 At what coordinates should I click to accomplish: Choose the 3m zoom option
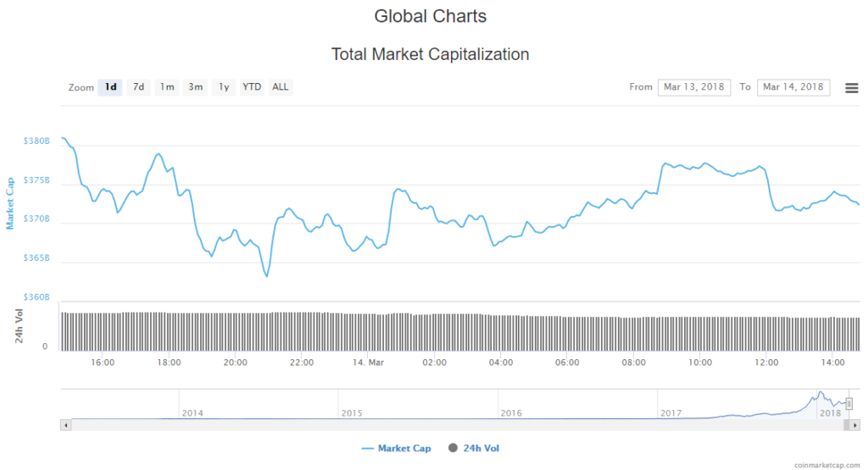pos(195,87)
